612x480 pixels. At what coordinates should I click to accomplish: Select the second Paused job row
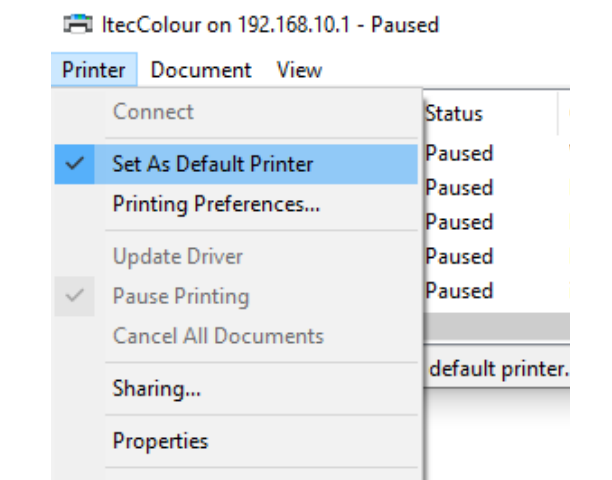pos(459,188)
